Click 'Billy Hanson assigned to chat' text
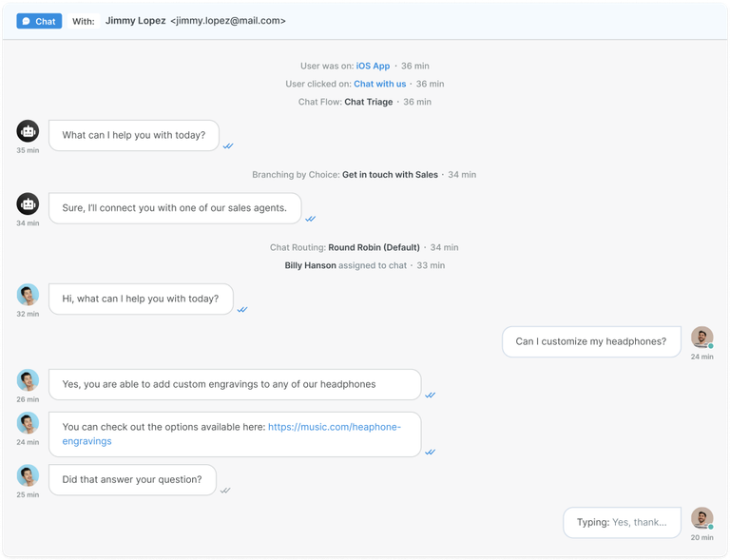Image resolution: width=730 pixels, height=560 pixels. click(345, 265)
